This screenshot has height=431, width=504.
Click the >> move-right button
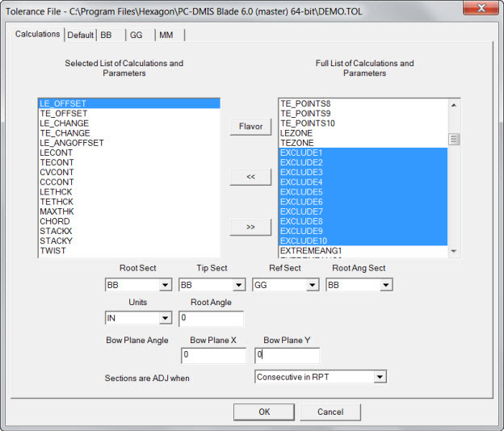click(x=250, y=227)
